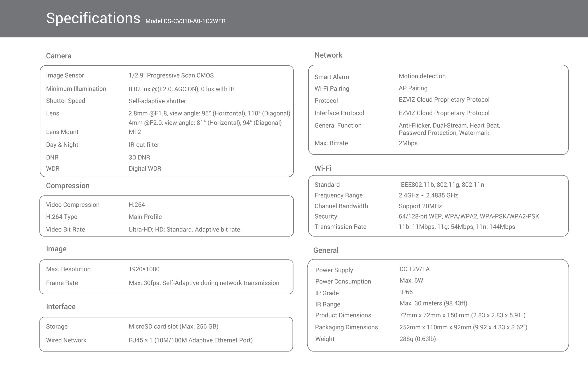Click the Minimum Illumination row label
This screenshot has width=588, height=367.
point(76,89)
